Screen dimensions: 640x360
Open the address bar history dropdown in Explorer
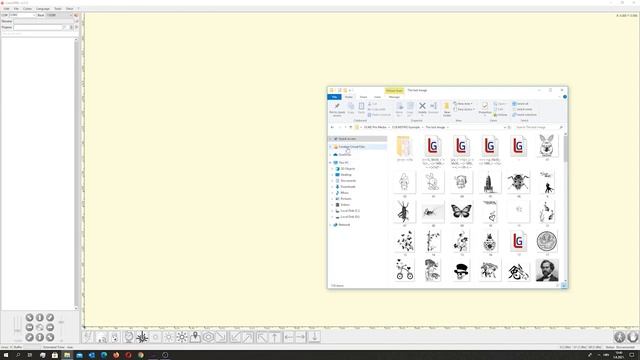pyautogui.click(x=504, y=127)
